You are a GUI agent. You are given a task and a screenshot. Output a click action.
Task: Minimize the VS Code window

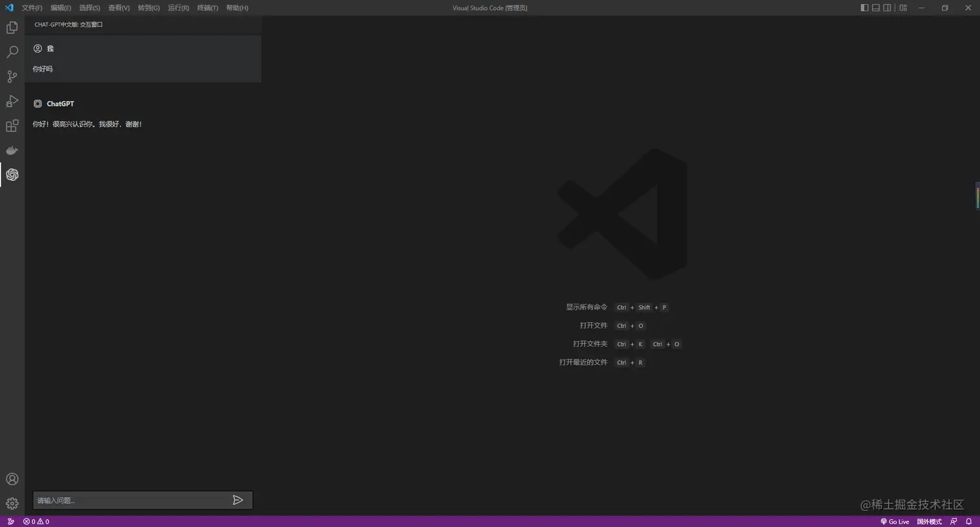[x=921, y=8]
